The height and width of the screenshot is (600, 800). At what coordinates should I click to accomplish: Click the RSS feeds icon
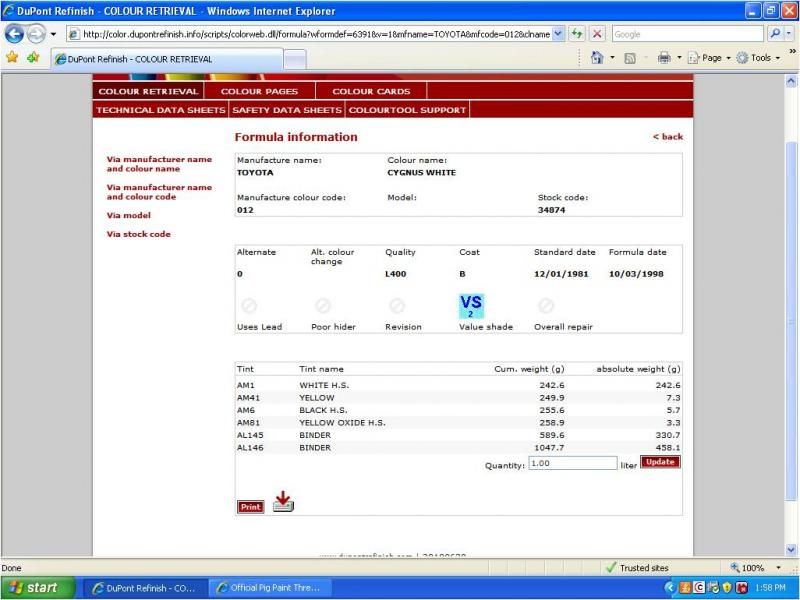click(x=630, y=58)
